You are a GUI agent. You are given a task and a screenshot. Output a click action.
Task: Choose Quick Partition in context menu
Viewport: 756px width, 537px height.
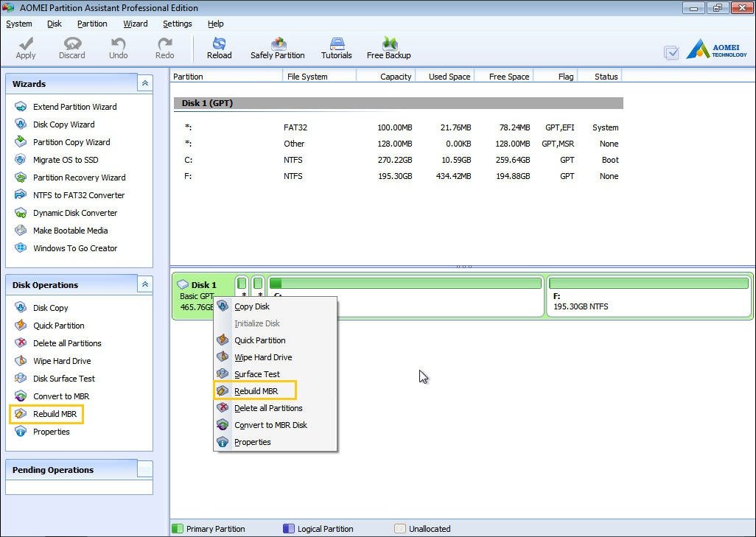pyautogui.click(x=275, y=340)
